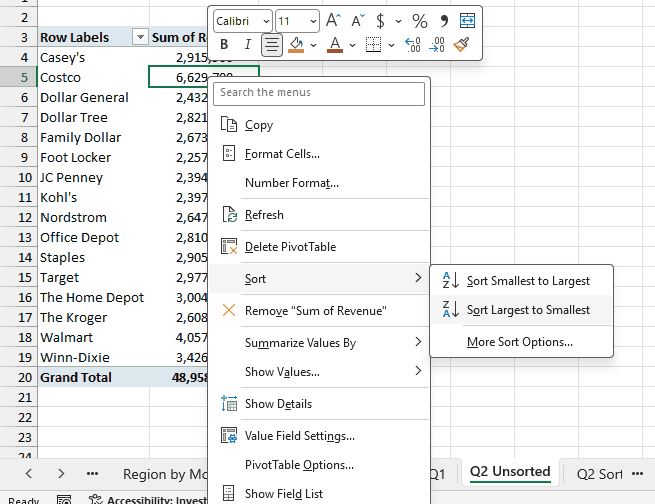Open the Calibri font name dropdown
Viewport: 655px width, 504px height.
point(266,21)
